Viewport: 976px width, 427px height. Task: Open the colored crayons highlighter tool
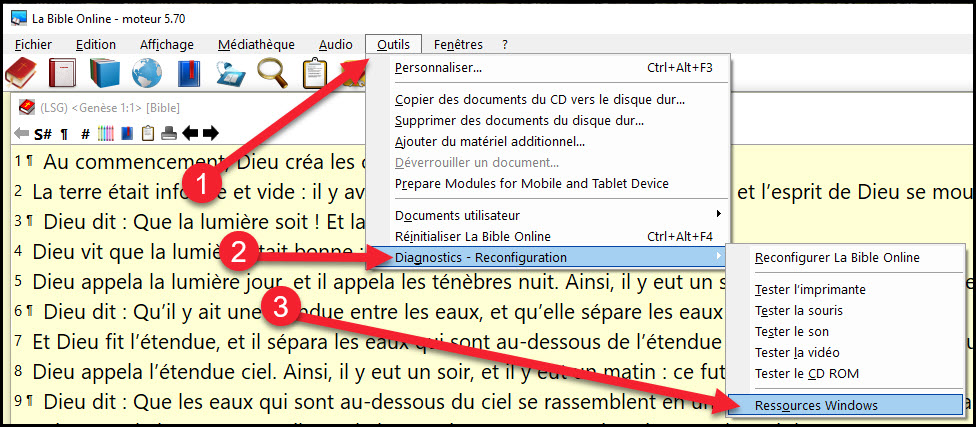tap(106, 133)
